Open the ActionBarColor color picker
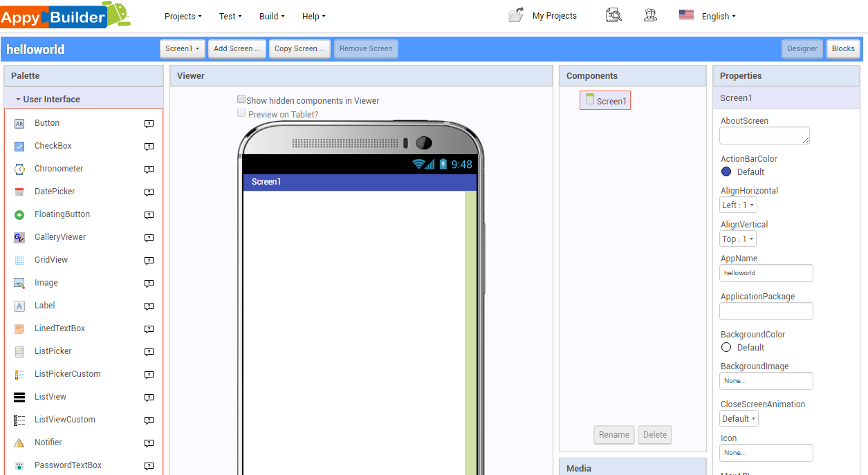The height and width of the screenshot is (475, 868). click(726, 171)
